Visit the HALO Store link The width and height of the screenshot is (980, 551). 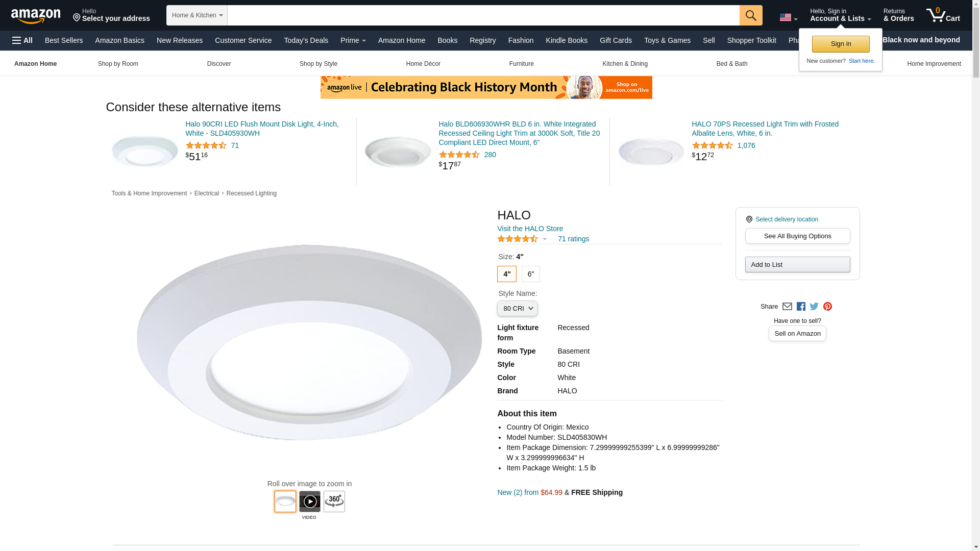click(530, 229)
